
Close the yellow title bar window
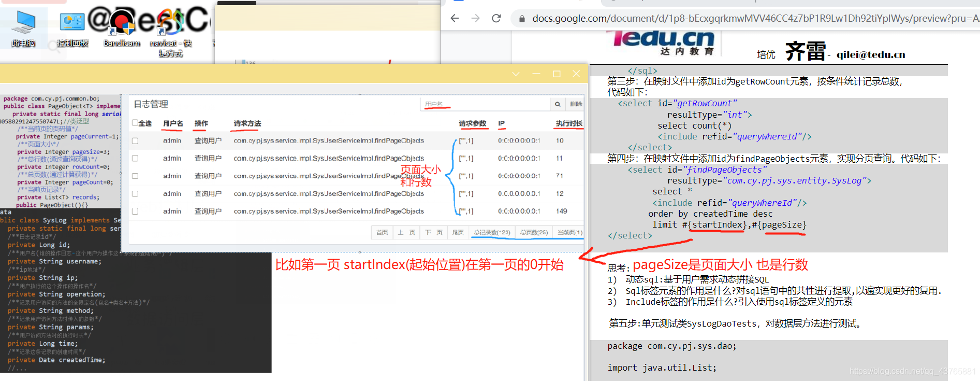576,74
